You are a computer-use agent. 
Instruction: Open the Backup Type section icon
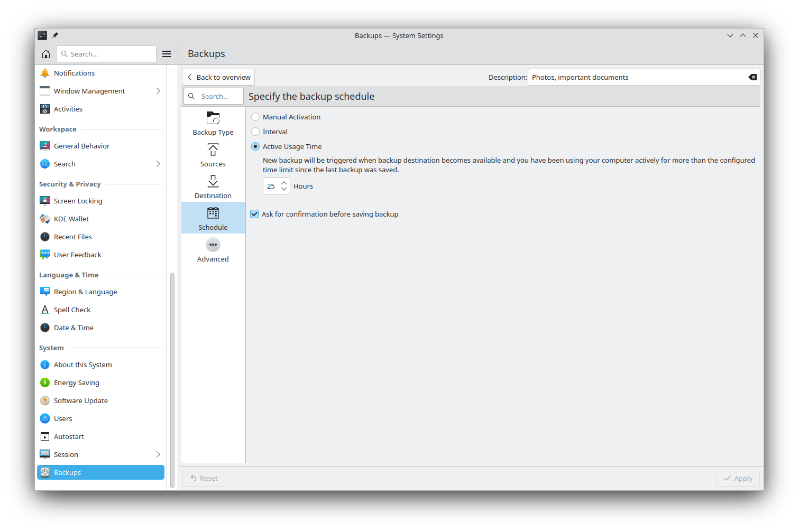pos(213,118)
